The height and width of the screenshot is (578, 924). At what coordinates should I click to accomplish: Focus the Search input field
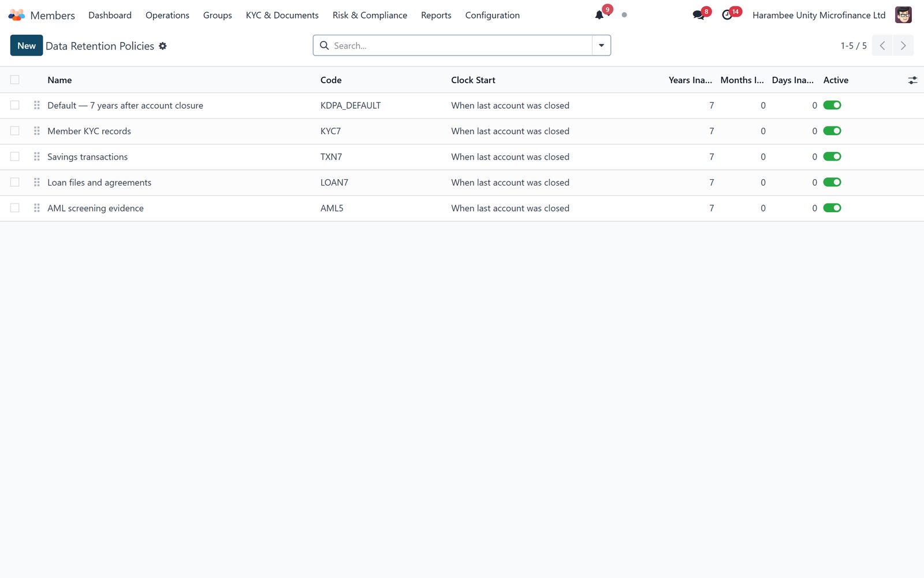pos(462,46)
